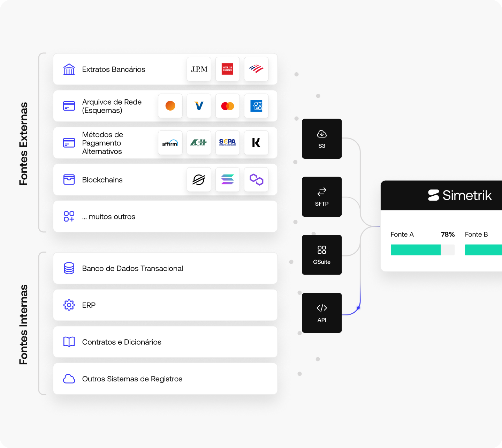
Task: Click the Klarna K logo tile
Action: (x=256, y=143)
